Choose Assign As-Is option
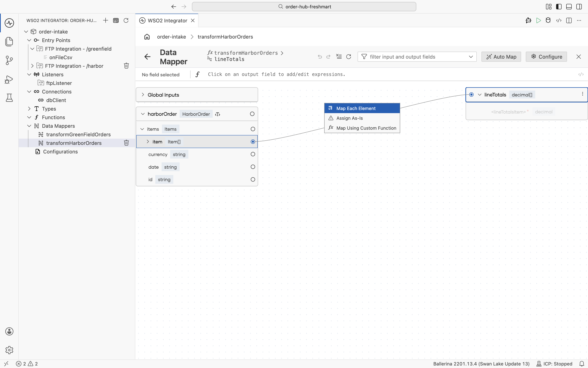 tap(362, 118)
